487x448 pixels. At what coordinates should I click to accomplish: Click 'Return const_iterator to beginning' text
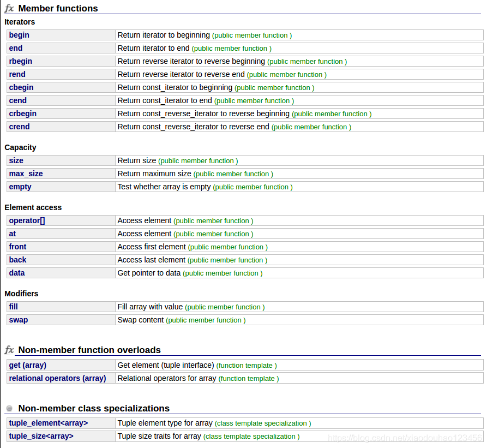point(175,87)
